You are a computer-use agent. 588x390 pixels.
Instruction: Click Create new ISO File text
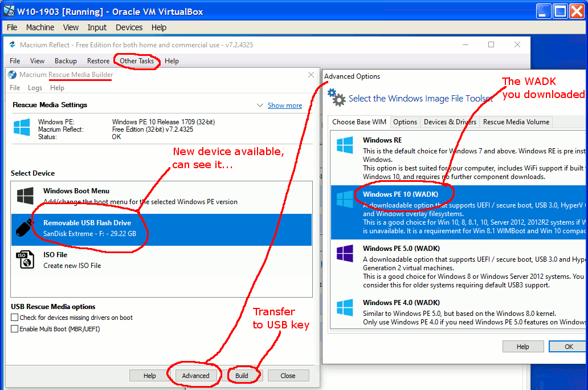pos(72,265)
